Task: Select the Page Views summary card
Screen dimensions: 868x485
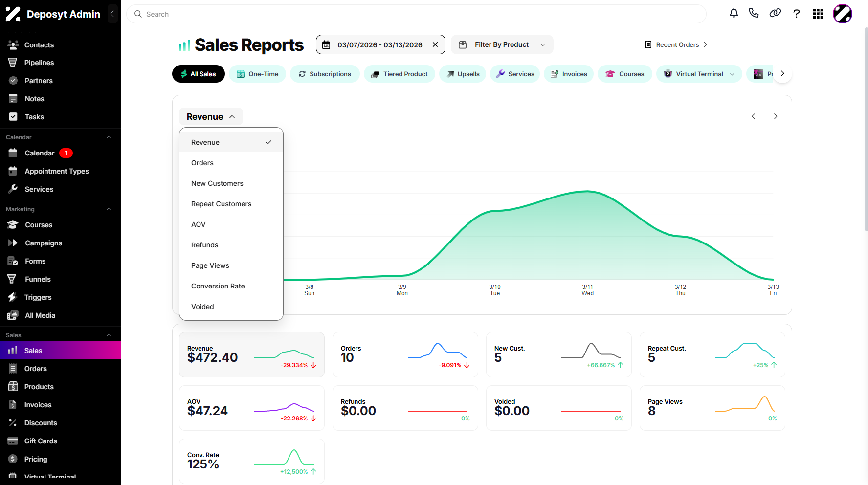Action: coord(712,408)
